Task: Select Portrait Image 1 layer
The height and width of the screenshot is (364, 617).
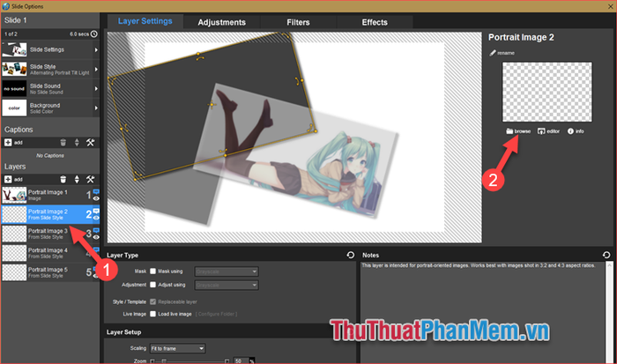Action: (x=50, y=195)
